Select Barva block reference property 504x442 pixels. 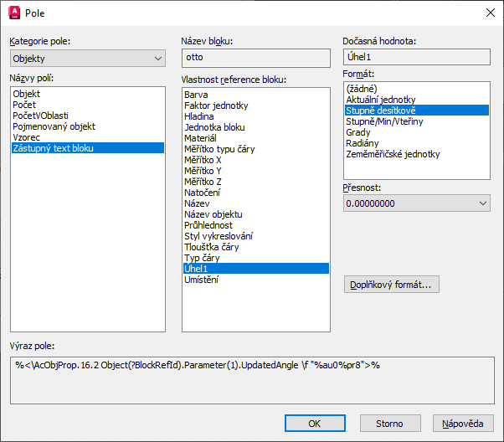tap(196, 95)
